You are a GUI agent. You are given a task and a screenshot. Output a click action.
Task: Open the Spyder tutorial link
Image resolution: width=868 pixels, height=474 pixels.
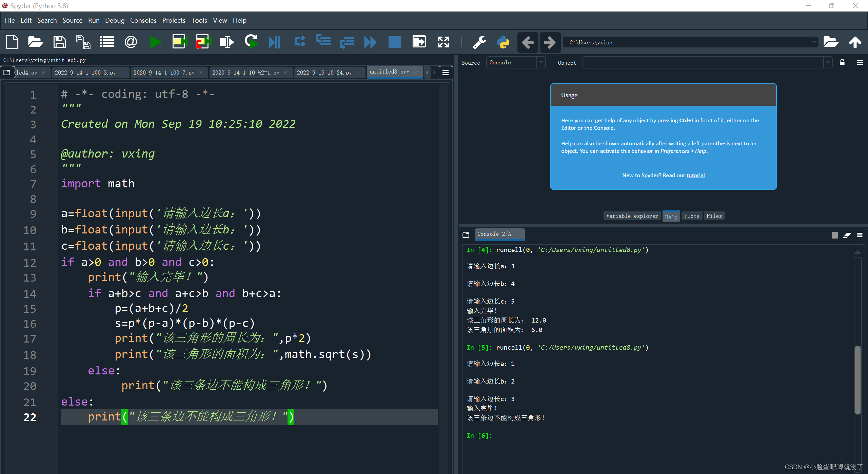(x=695, y=175)
